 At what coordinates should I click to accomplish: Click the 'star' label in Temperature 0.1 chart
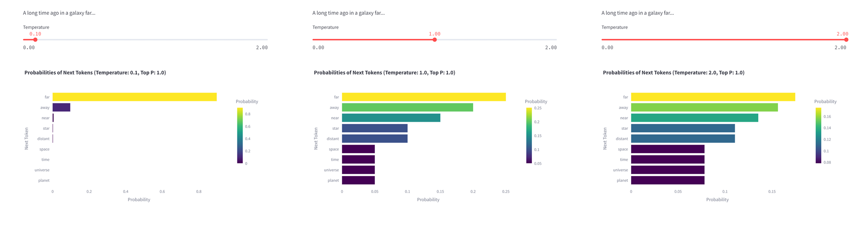pos(46,128)
